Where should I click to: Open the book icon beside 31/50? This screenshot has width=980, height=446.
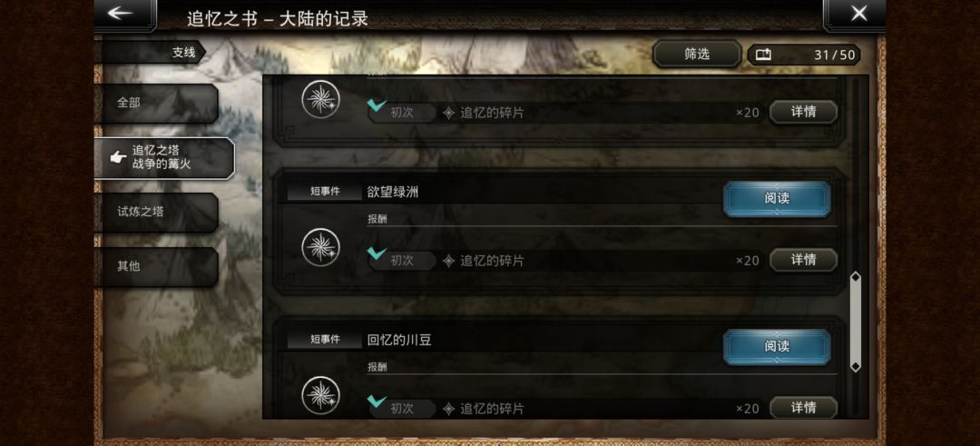pos(763,55)
